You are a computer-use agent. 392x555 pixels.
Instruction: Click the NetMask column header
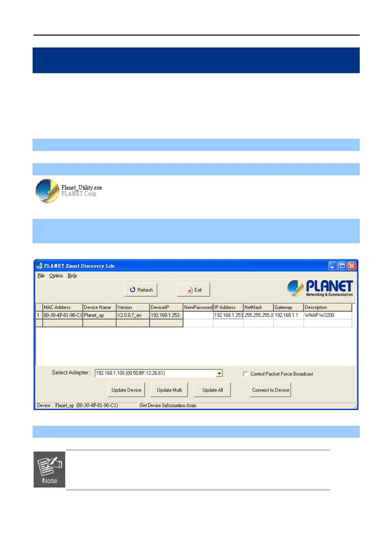(x=259, y=307)
